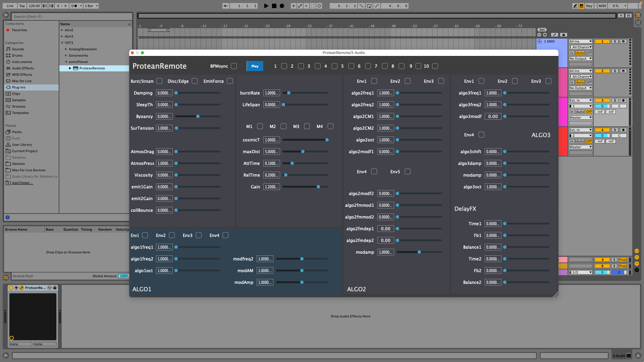Check preset slot 10 checkbox
The height and width of the screenshot is (362, 644).
(435, 66)
